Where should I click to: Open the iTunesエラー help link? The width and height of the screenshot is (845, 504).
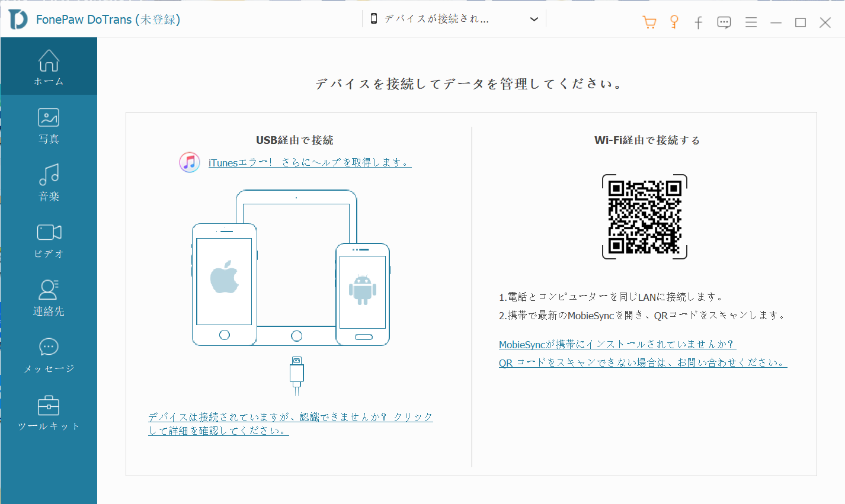(310, 162)
